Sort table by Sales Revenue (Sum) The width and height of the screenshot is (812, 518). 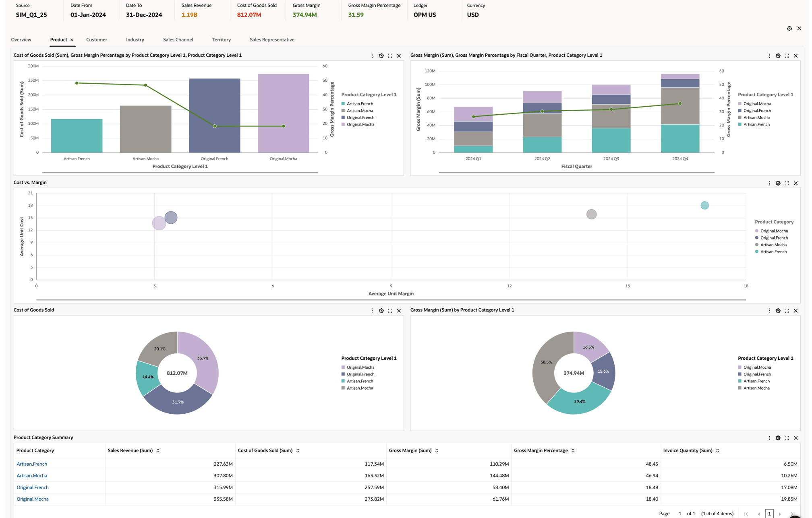[x=158, y=451]
